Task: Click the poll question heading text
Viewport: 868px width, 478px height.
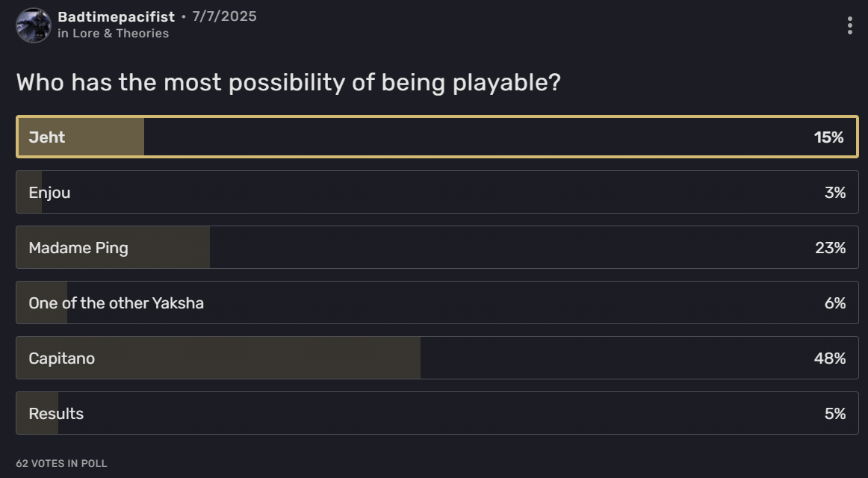Action: coord(288,82)
